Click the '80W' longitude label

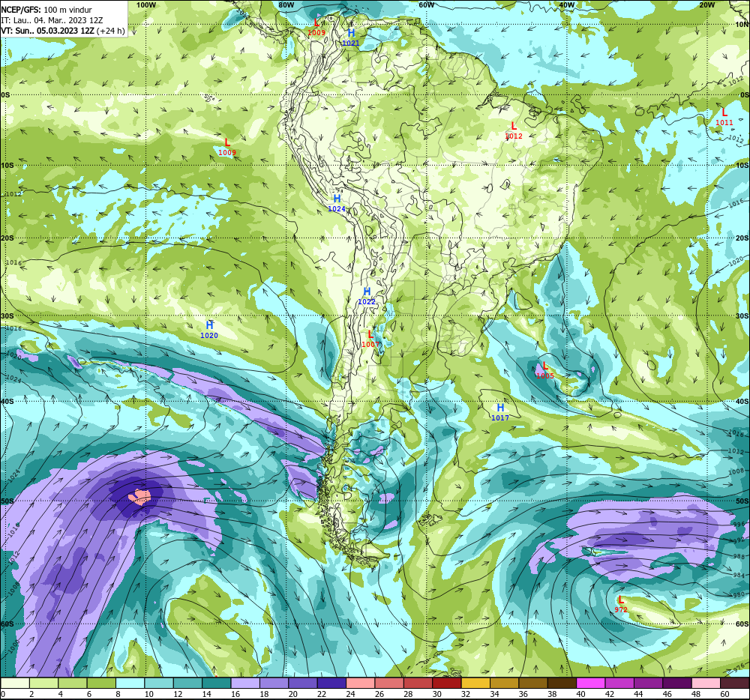tap(286, 4)
